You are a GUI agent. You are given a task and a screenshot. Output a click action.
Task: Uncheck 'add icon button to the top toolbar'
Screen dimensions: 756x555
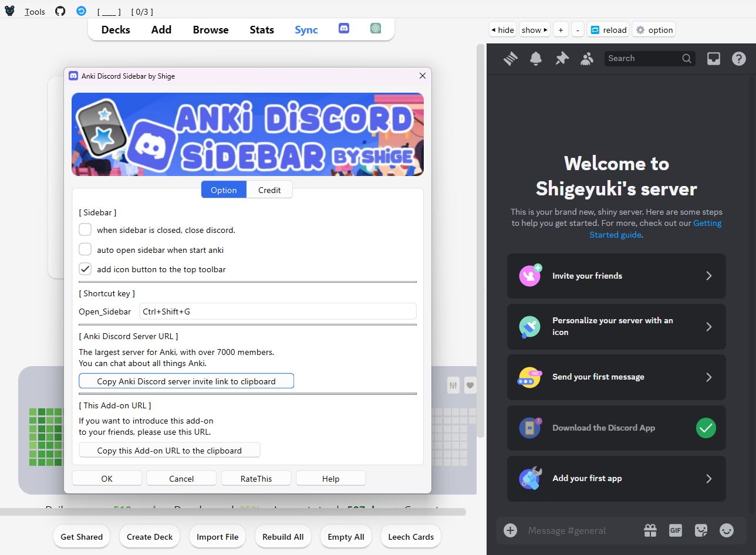(x=86, y=269)
